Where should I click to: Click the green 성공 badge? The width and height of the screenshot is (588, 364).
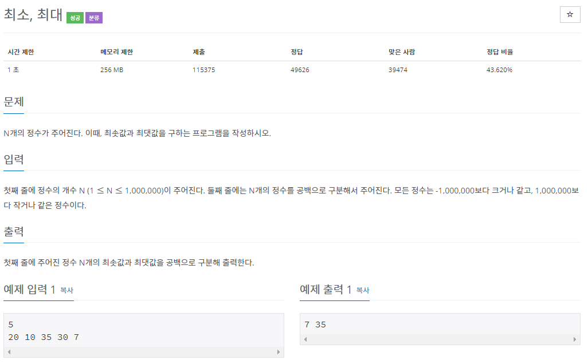tap(75, 18)
